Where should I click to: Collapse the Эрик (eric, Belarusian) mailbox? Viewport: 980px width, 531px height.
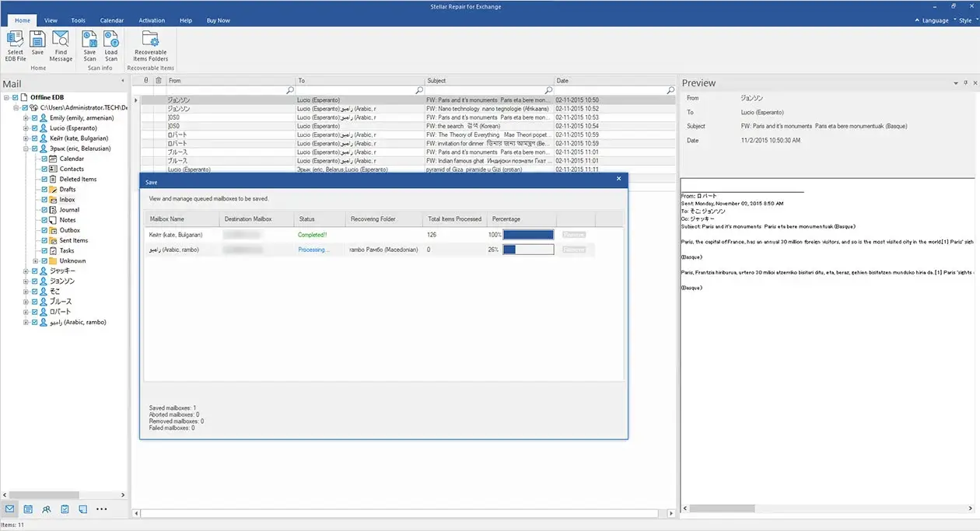[26, 148]
